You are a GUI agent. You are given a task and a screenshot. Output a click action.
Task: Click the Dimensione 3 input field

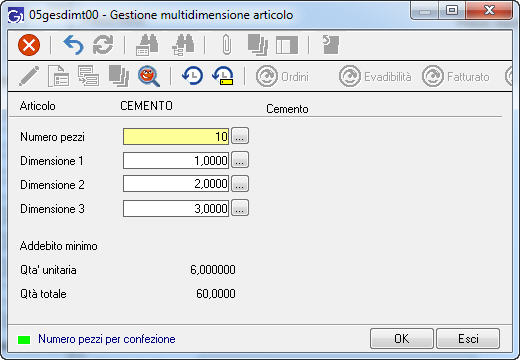[176, 209]
